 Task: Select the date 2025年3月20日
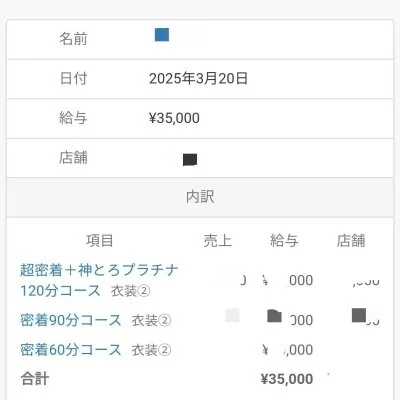(x=198, y=79)
